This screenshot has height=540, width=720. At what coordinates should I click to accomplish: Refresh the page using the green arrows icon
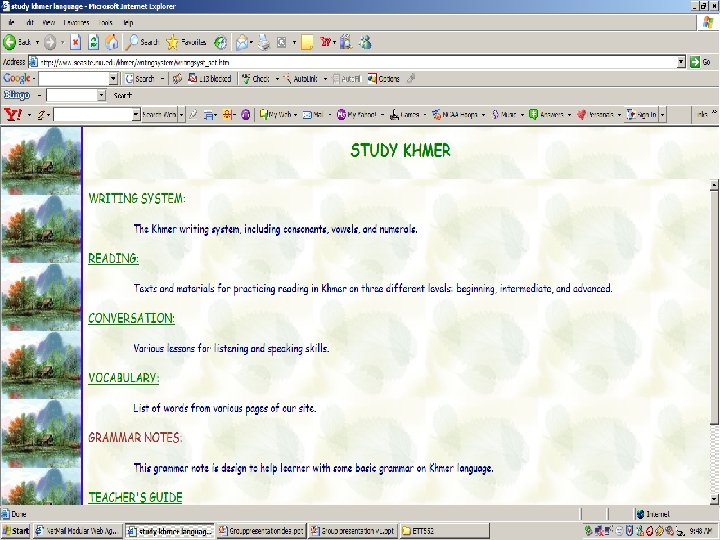(x=93, y=43)
